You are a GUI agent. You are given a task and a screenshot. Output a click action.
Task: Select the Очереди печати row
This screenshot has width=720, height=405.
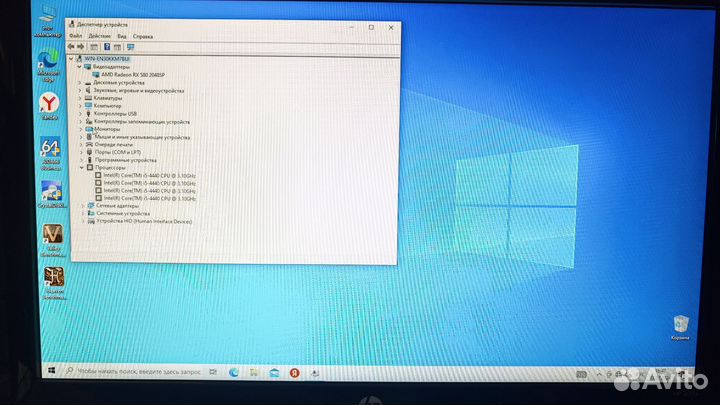pos(113,144)
